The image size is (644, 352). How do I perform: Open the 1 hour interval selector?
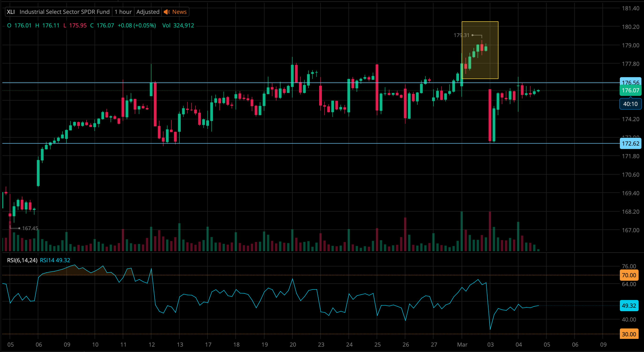coord(123,12)
